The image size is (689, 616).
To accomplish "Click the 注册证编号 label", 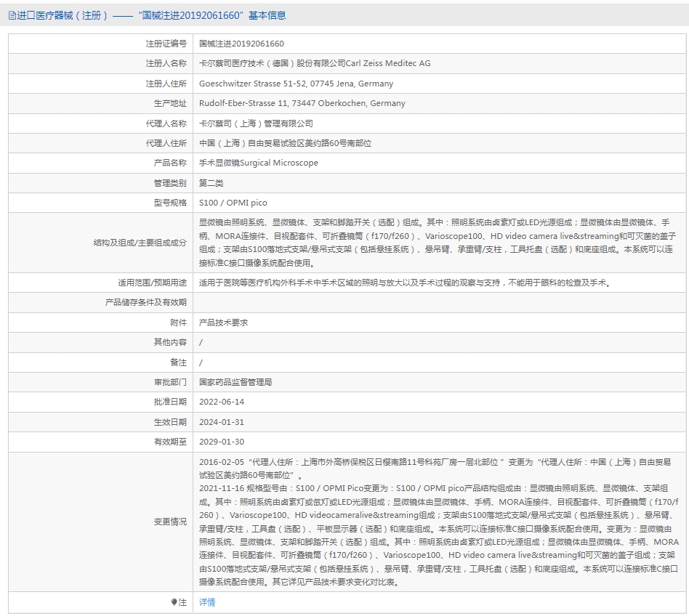I will [166, 44].
